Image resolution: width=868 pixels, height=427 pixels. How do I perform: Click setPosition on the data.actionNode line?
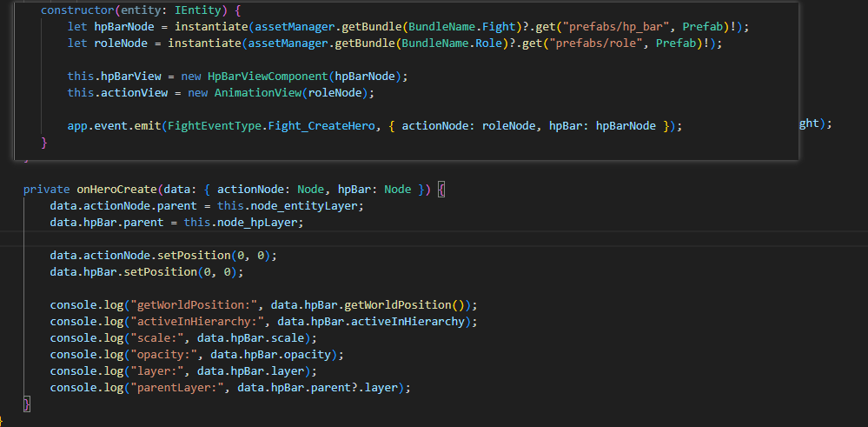tap(195, 256)
